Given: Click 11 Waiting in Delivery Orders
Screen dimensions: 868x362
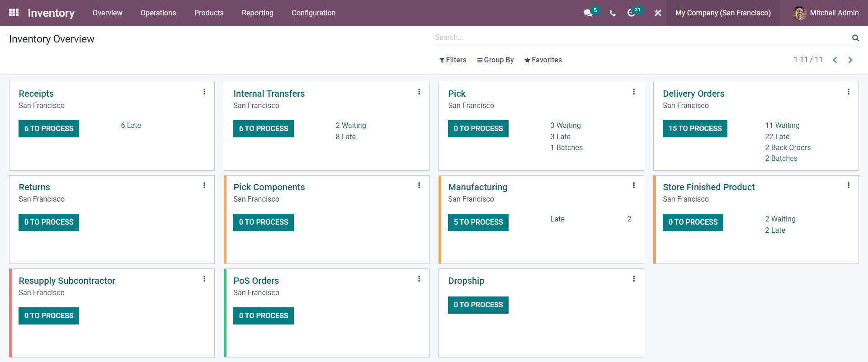Looking at the screenshot, I should coord(783,126).
